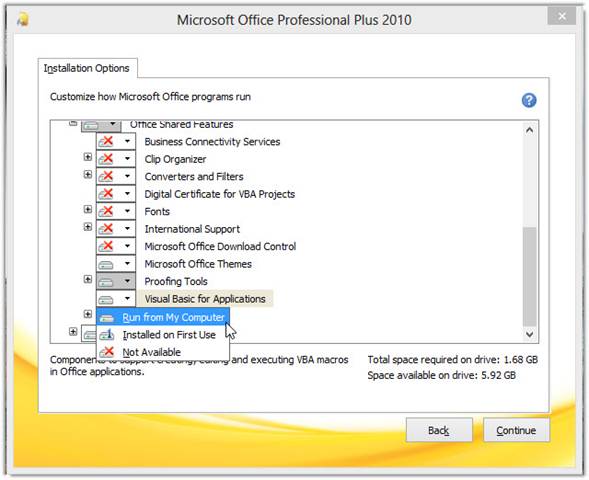Open install state dropdown for Clip Organizer
Viewport: 589px width, 480px height.
click(x=116, y=158)
